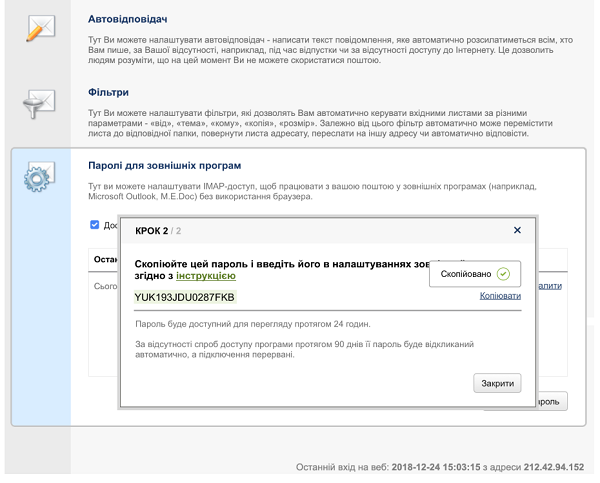Image resolution: width=600 pixels, height=483 pixels.
Task: Click the last login IP address 212.42.94.152
Action: coord(554,467)
